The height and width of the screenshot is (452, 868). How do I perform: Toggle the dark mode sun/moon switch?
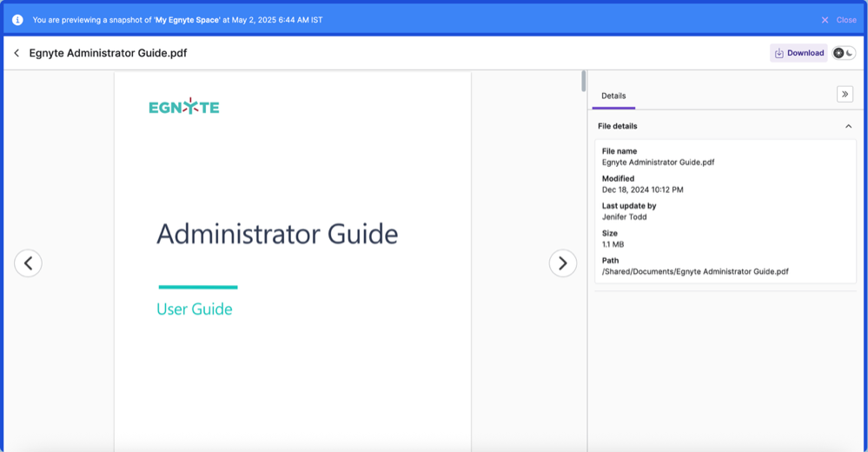point(844,53)
